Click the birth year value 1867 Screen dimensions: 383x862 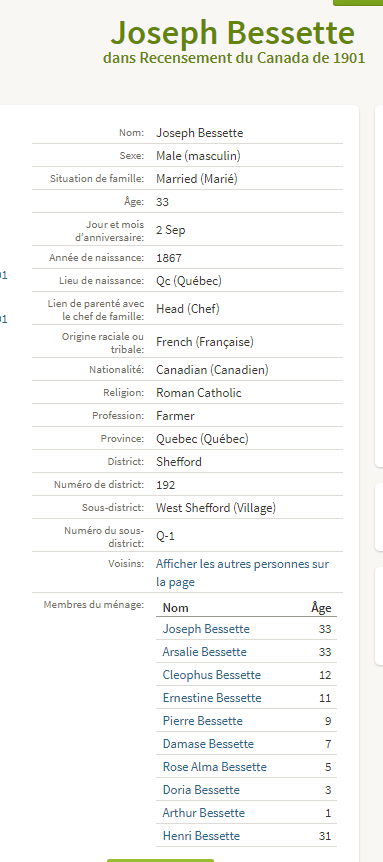[x=169, y=258]
